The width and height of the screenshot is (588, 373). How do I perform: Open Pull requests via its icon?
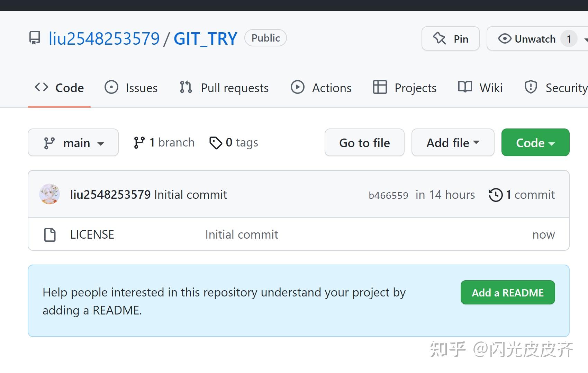coord(185,88)
